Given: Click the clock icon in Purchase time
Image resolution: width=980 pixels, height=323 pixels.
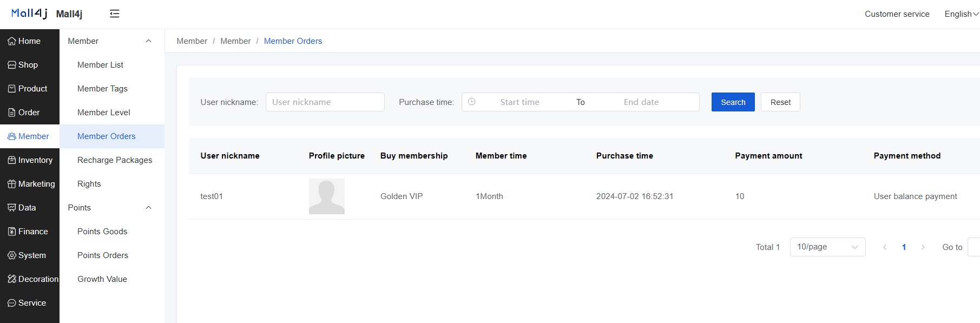Looking at the screenshot, I should pos(472,102).
